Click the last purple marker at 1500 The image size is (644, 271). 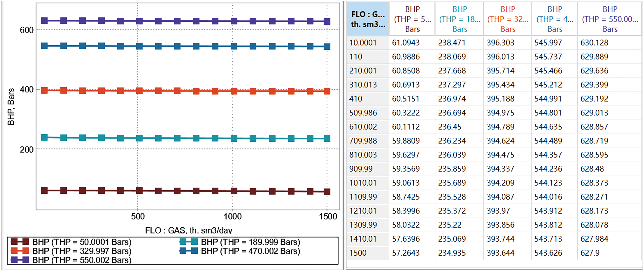pos(327,21)
